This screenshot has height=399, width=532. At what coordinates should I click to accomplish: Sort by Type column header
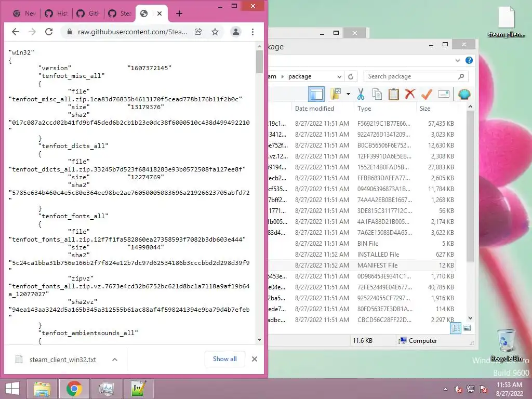(364, 109)
